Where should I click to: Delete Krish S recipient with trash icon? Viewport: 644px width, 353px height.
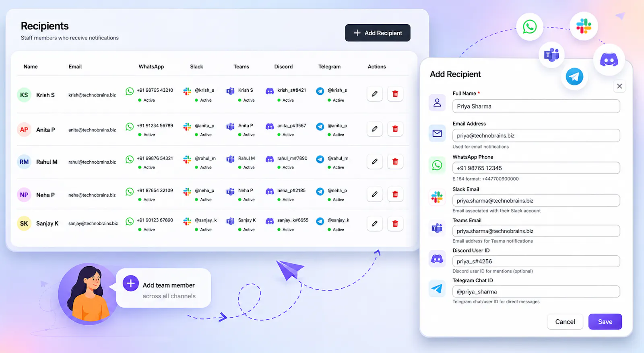click(395, 94)
